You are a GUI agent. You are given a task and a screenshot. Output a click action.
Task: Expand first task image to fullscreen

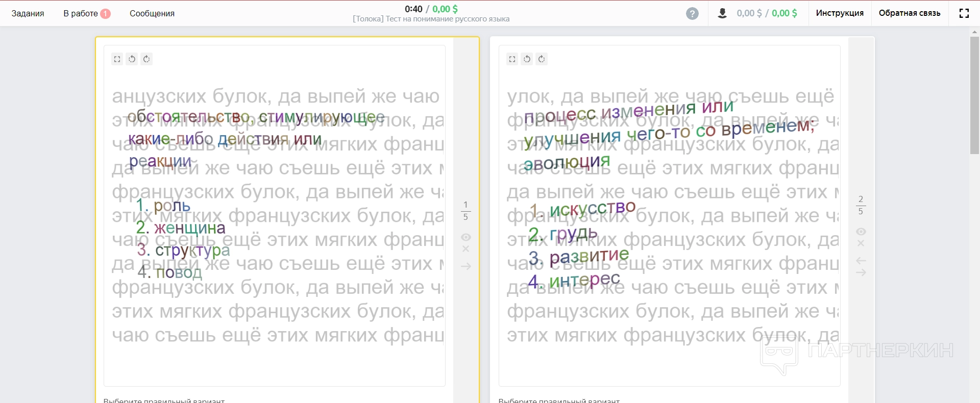pos(117,59)
